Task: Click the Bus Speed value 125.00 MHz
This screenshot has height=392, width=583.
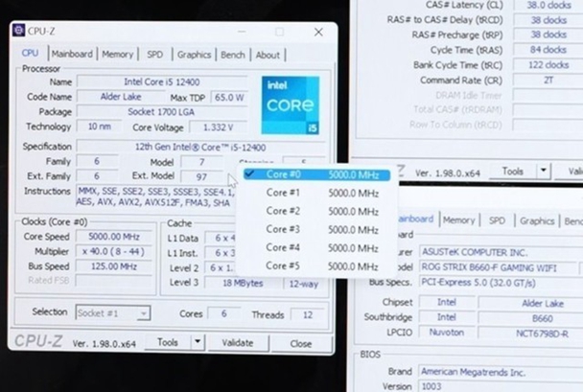Action: point(114,266)
